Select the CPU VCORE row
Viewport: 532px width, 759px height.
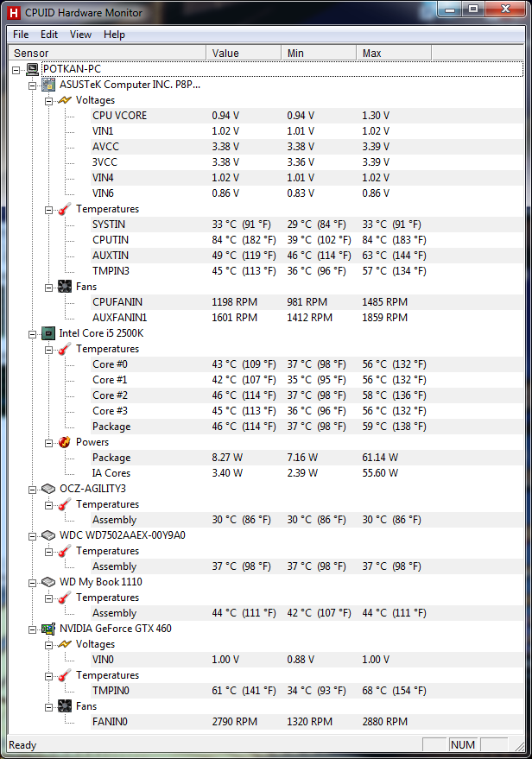tap(307, 116)
